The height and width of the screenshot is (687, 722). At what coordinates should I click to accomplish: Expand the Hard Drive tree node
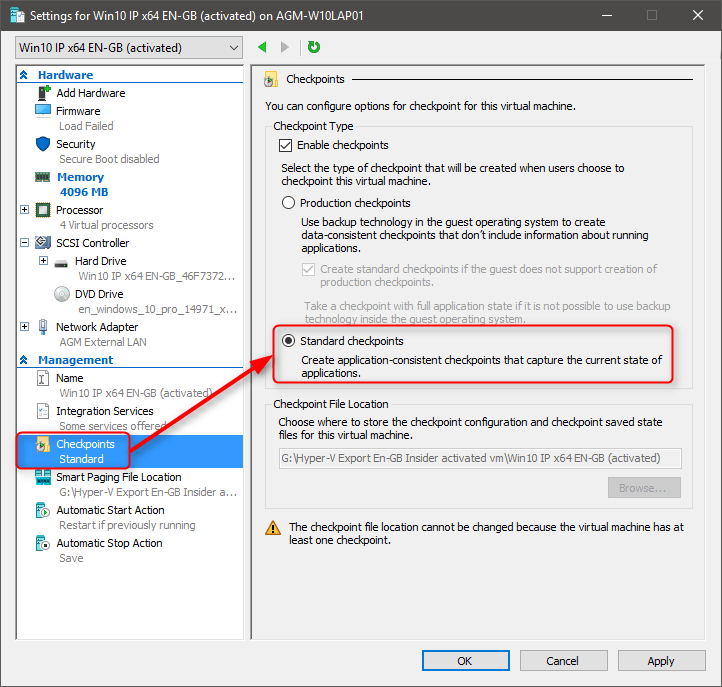tap(43, 261)
